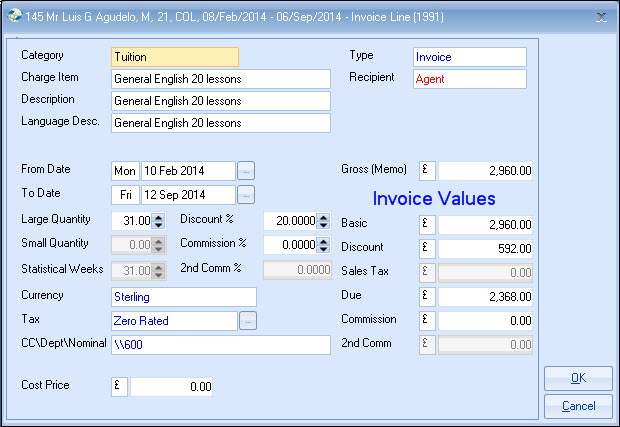Viewport: 620px width, 427px height.
Task: Open the To Date calendar picker button
Action: (x=246, y=194)
